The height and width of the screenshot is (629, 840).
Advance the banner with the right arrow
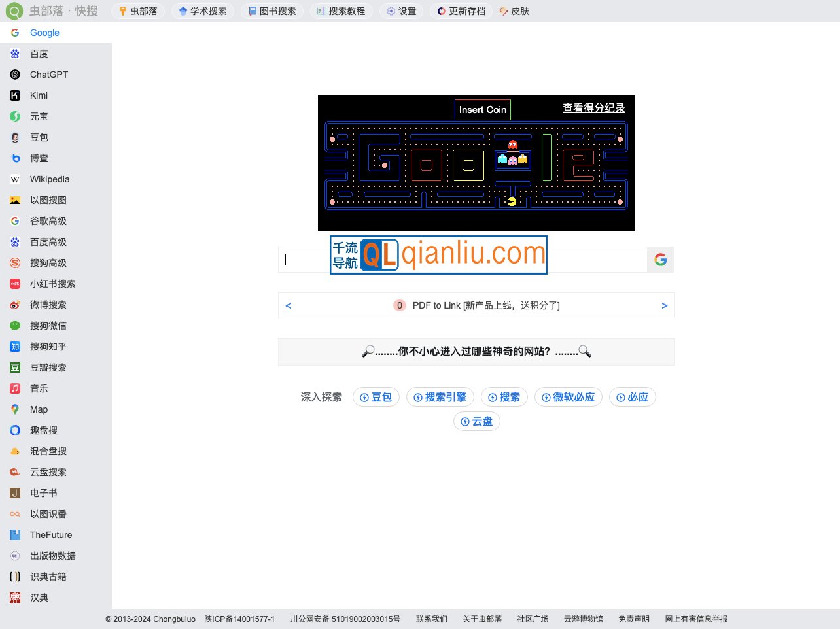click(x=665, y=305)
